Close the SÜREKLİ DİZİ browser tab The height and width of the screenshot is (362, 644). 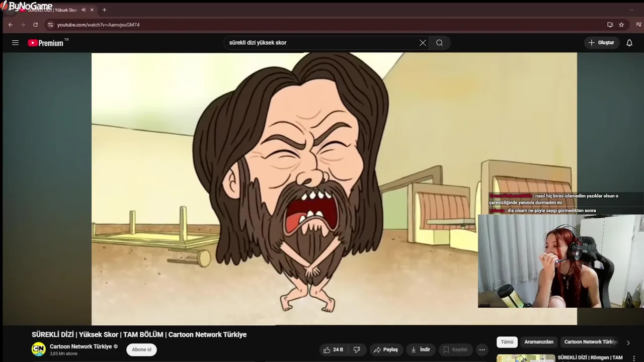click(92, 10)
